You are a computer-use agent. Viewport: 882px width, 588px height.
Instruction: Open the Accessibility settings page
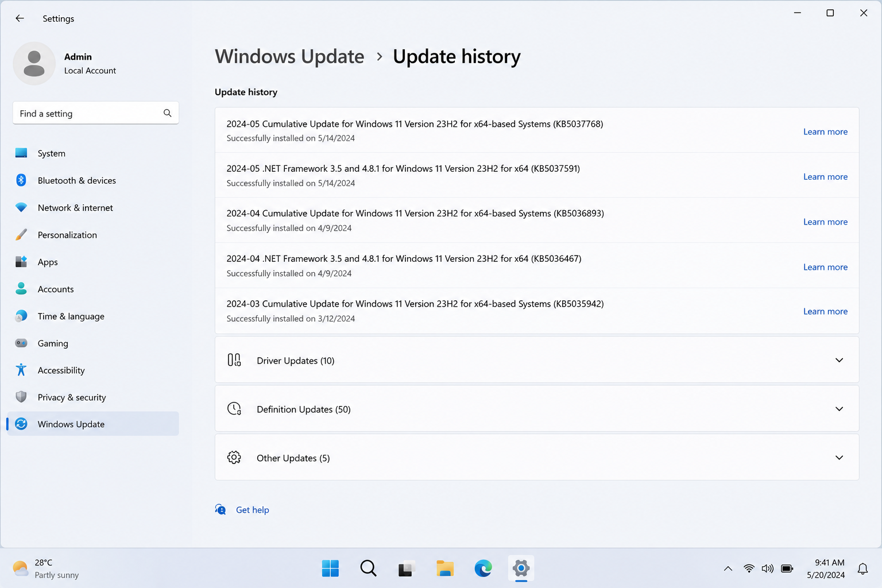point(93,370)
